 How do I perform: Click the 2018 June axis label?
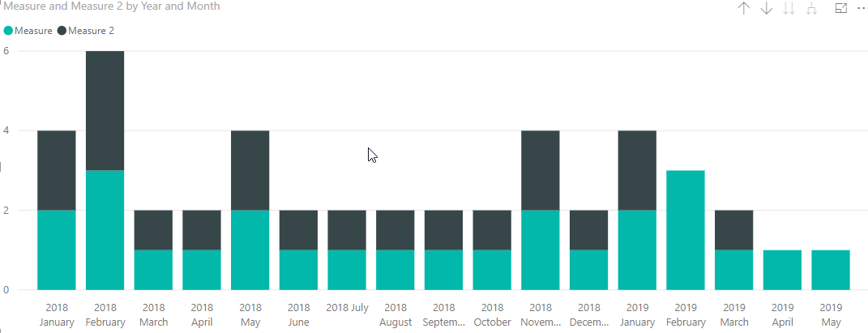pyautogui.click(x=298, y=314)
